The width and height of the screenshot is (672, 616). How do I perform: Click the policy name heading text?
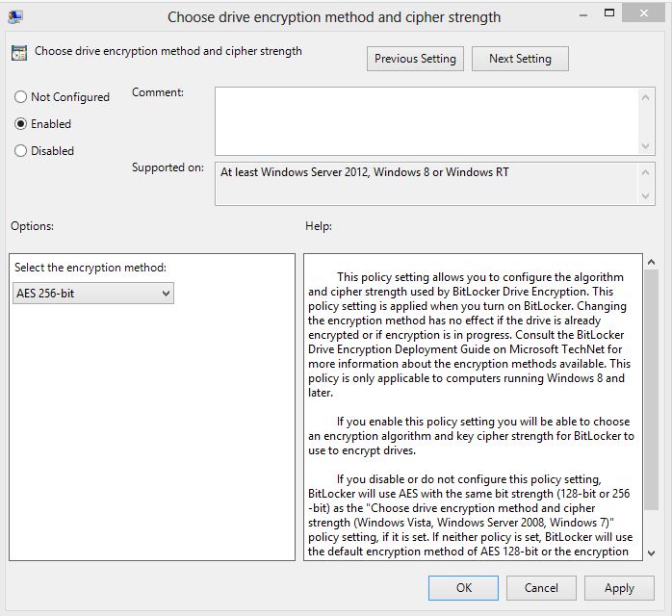[x=168, y=51]
